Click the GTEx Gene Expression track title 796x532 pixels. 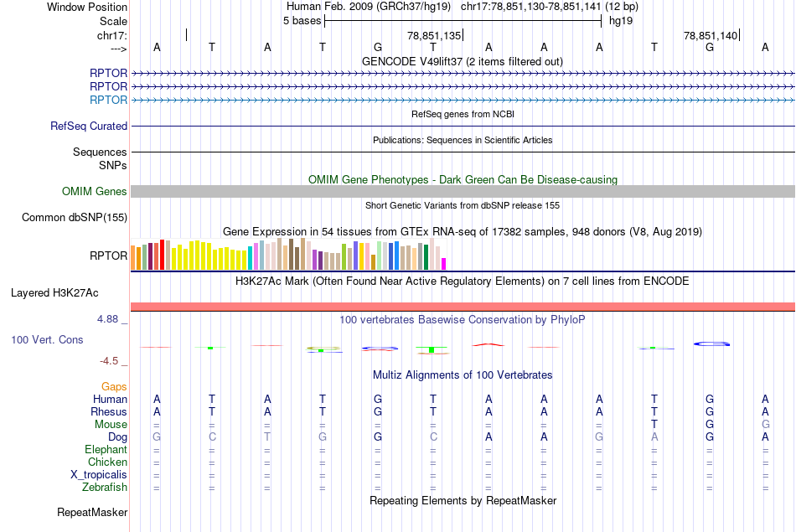[463, 231]
